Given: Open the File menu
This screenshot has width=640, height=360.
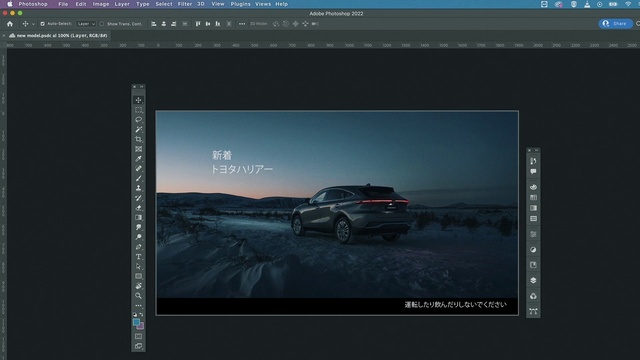Looking at the screenshot, I should tap(63, 4).
